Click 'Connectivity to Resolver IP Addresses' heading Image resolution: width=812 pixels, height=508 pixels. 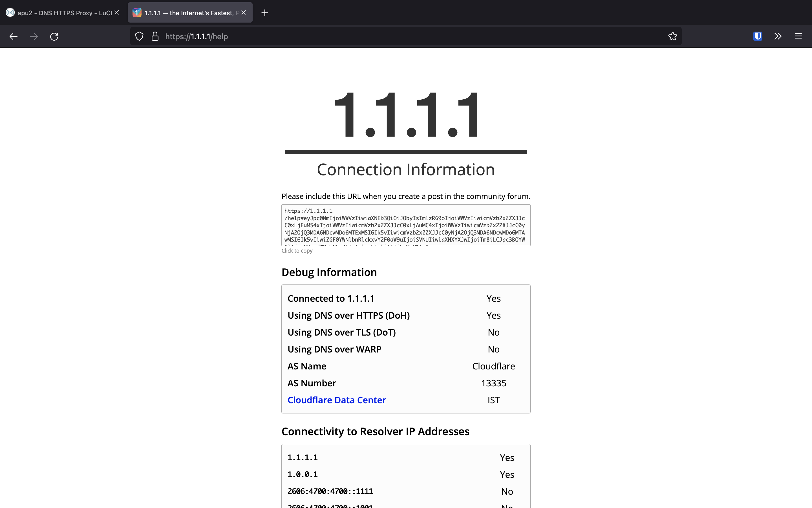pyautogui.click(x=375, y=432)
